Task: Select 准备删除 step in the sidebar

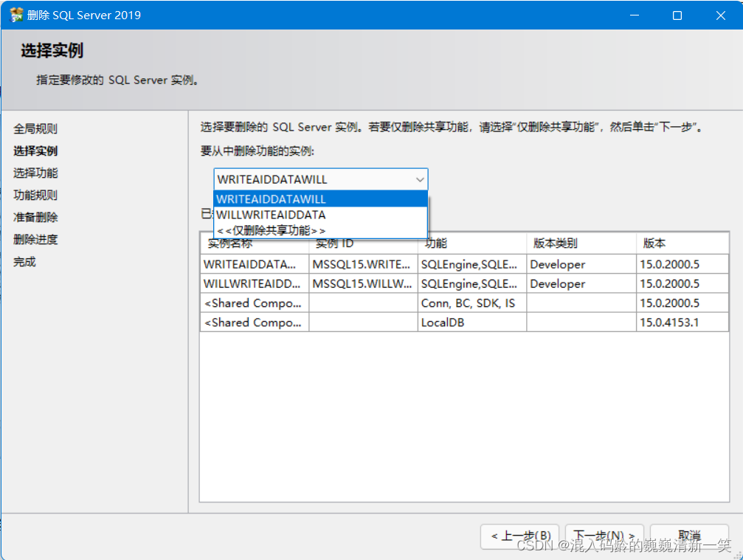Action: [35, 217]
